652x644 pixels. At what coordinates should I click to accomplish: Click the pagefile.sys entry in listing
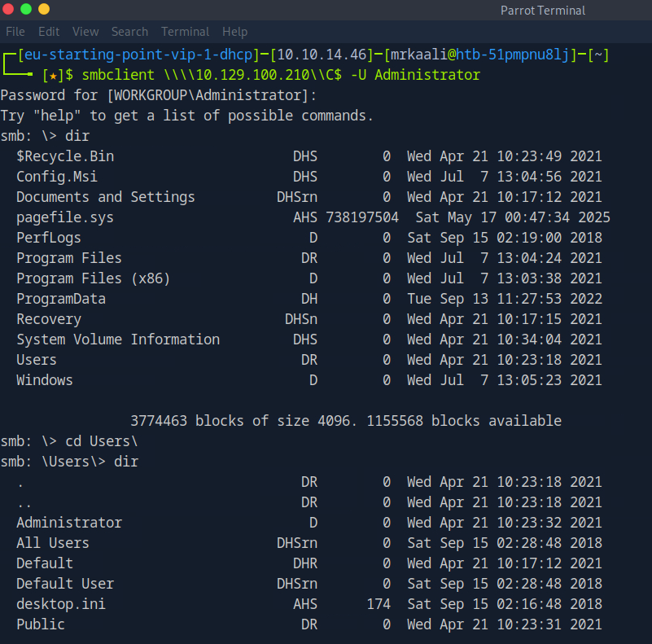[65, 217]
